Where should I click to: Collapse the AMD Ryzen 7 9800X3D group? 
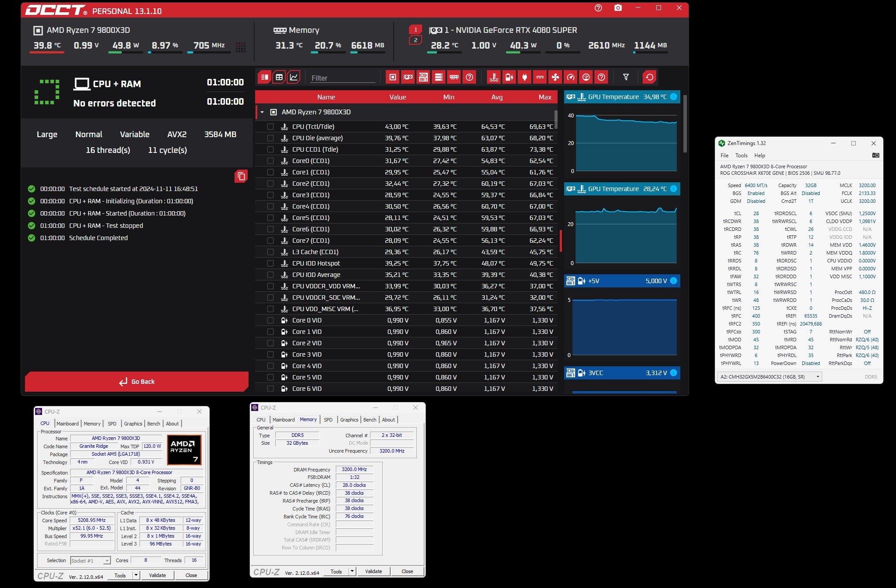coord(262,112)
